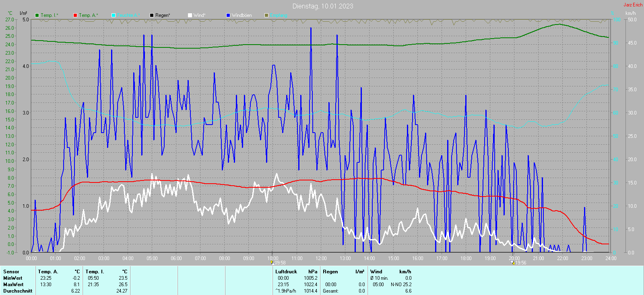
Task: Click the sunset marker at 19:56
Action: [513, 262]
